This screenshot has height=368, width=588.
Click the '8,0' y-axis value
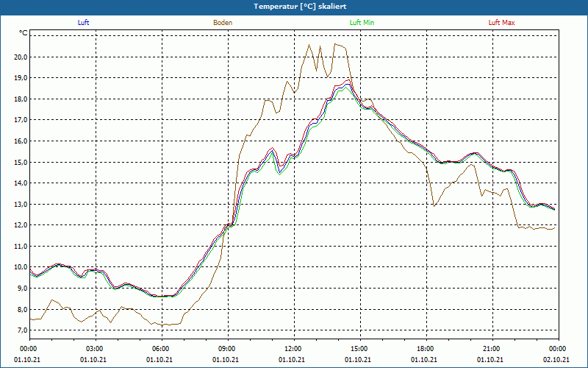(x=23, y=309)
